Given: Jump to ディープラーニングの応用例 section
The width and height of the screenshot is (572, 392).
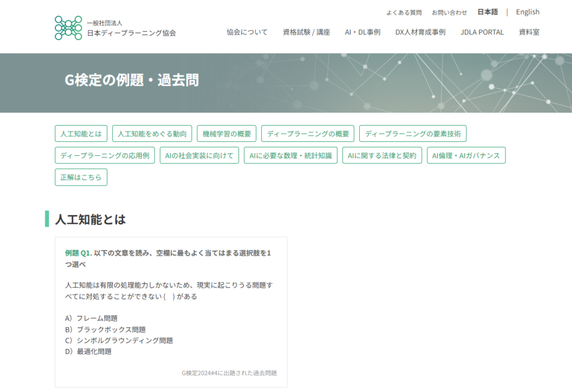Looking at the screenshot, I should pos(104,156).
